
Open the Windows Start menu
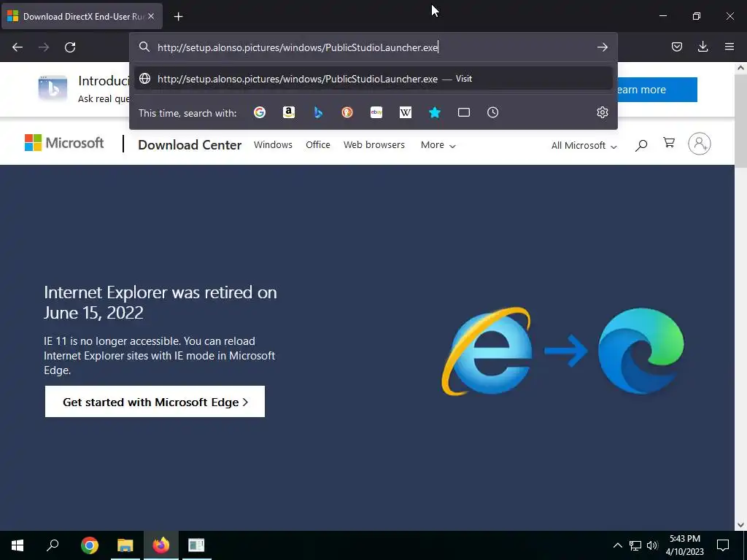click(x=18, y=545)
